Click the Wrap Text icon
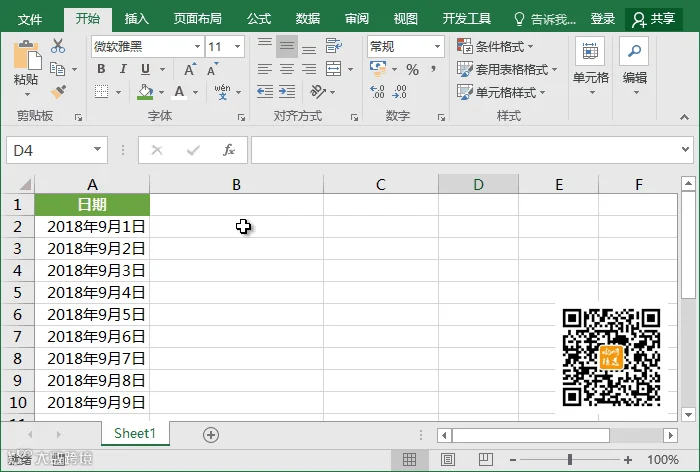 point(333,46)
